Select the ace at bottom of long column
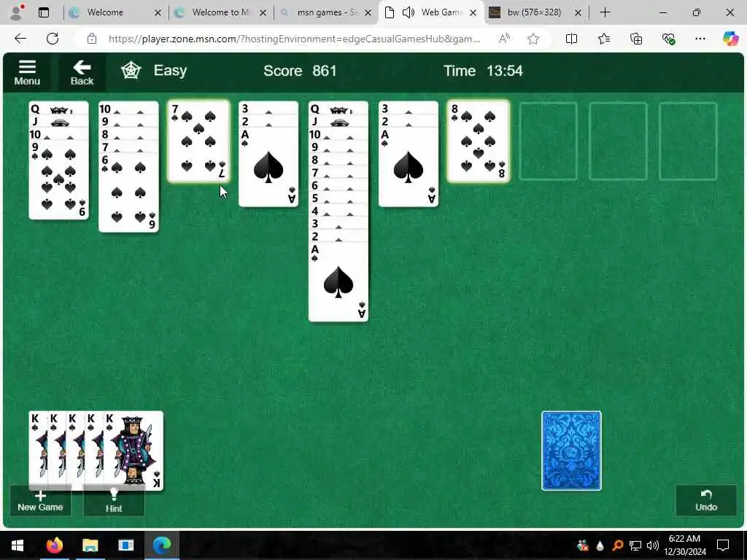The width and height of the screenshot is (747, 560). tap(338, 282)
